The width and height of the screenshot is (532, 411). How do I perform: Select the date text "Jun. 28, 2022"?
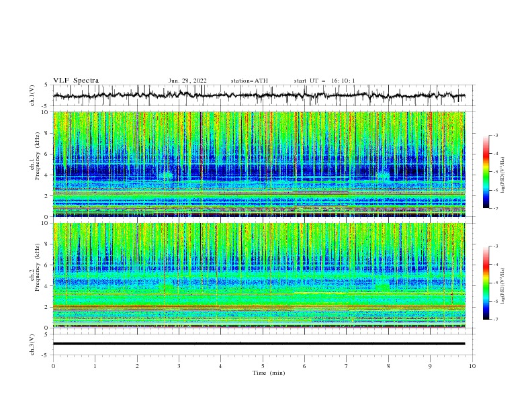(x=187, y=81)
